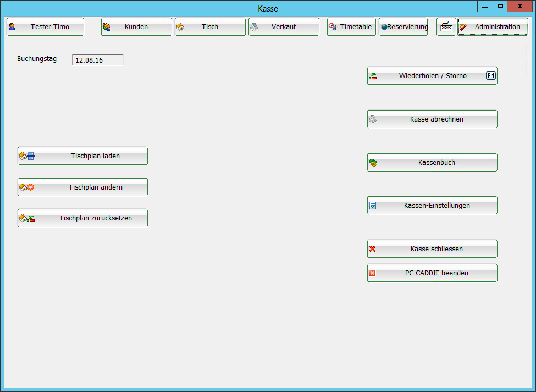The height and width of the screenshot is (392, 536).
Task: Maximize the Kasse window
Action: pyautogui.click(x=500, y=6)
